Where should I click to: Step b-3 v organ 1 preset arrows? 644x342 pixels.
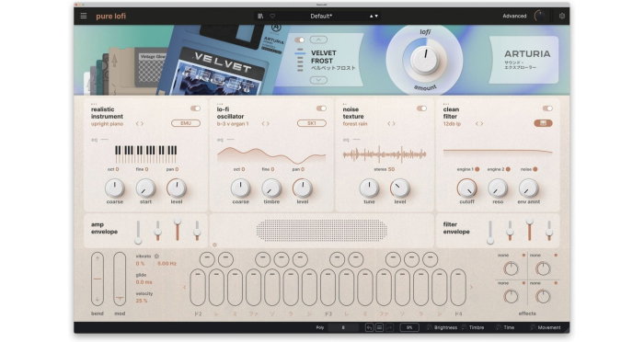coord(265,123)
